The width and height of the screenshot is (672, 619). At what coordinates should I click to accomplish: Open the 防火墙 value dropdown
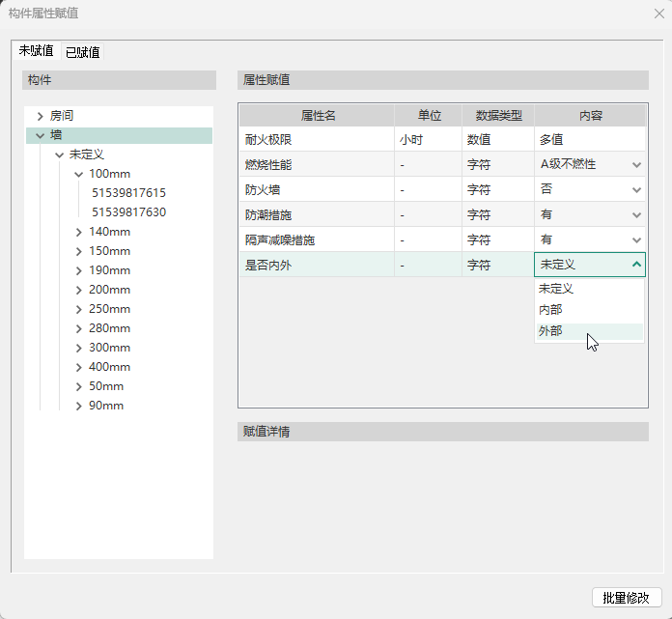click(x=636, y=189)
